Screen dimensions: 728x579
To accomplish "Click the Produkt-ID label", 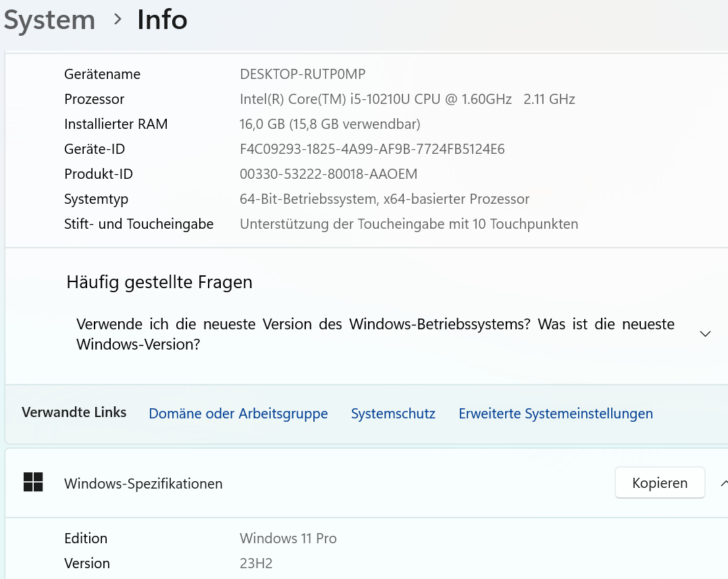I will tap(99, 174).
